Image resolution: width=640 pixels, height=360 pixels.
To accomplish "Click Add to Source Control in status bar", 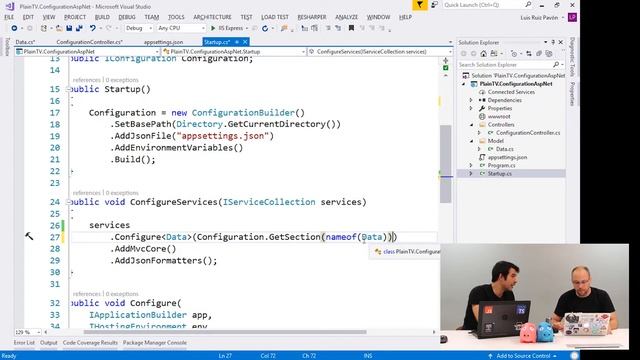I will pos(523,356).
